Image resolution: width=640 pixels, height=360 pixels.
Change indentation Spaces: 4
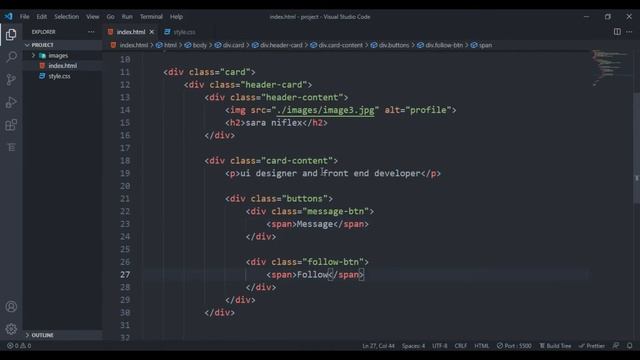[x=413, y=346]
